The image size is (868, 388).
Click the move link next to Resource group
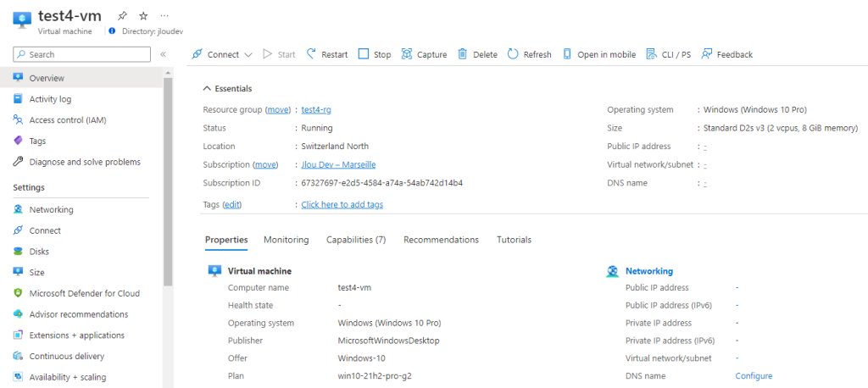[x=278, y=109]
